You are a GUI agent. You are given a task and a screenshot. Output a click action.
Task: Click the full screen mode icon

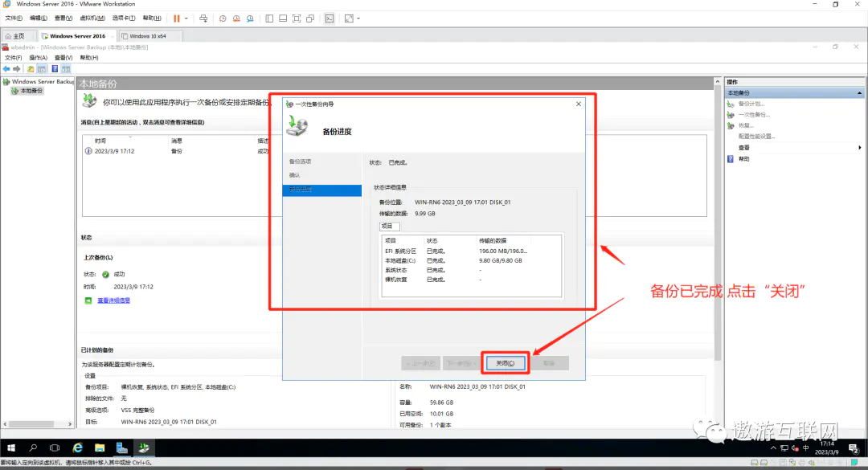tap(297, 18)
